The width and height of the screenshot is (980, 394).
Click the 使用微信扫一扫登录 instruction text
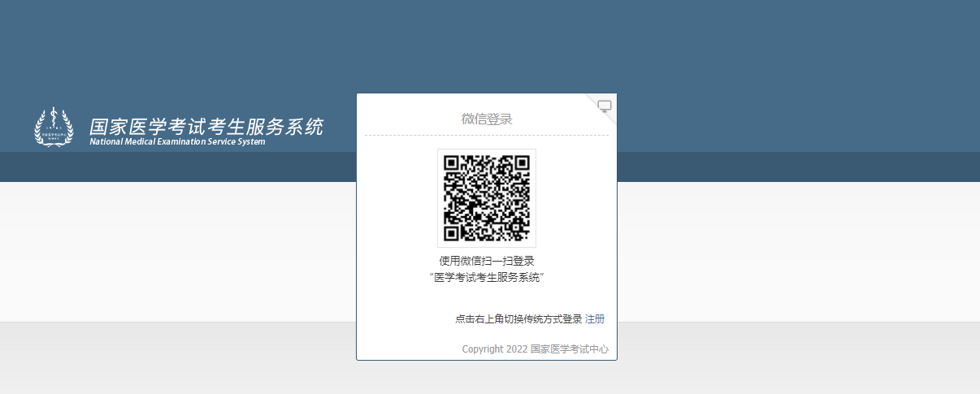487,261
